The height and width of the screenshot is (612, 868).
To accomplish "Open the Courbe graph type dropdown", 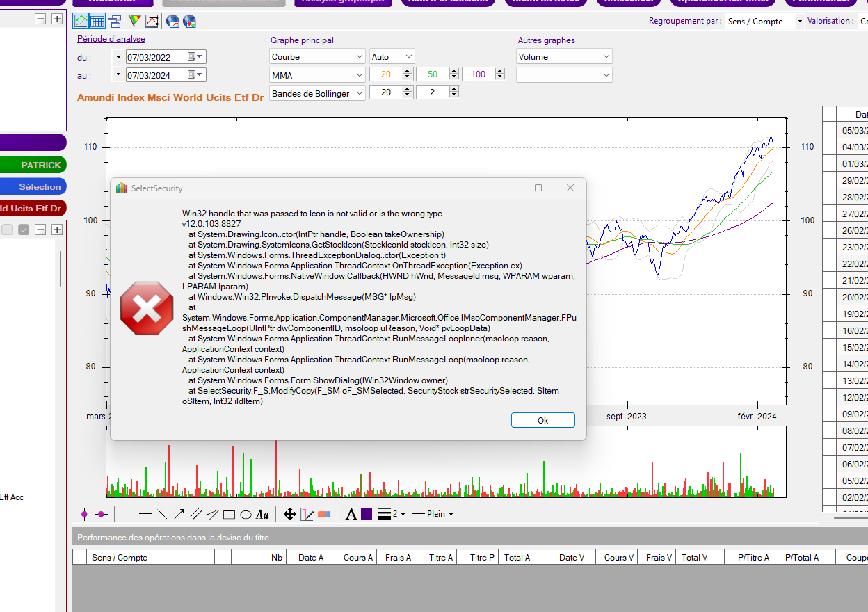I will pos(359,56).
